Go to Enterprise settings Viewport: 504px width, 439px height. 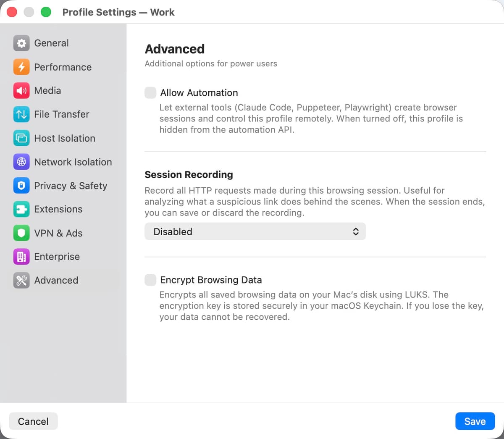(x=63, y=257)
